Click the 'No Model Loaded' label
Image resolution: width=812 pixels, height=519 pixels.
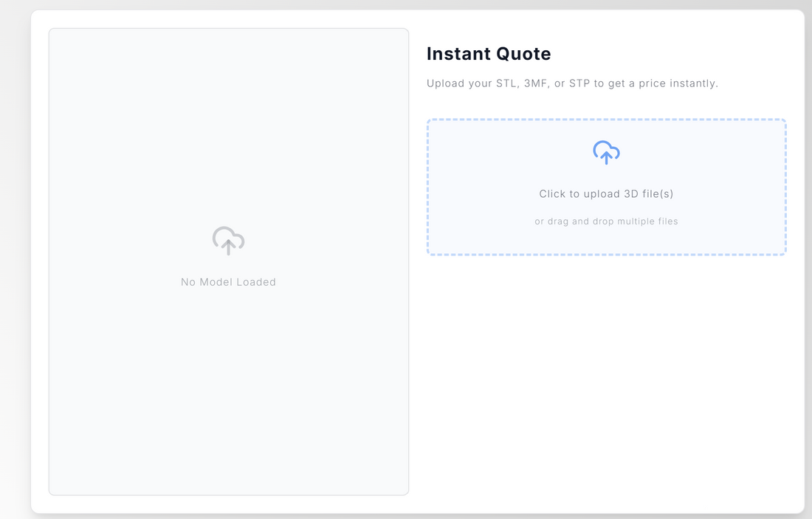click(x=228, y=282)
